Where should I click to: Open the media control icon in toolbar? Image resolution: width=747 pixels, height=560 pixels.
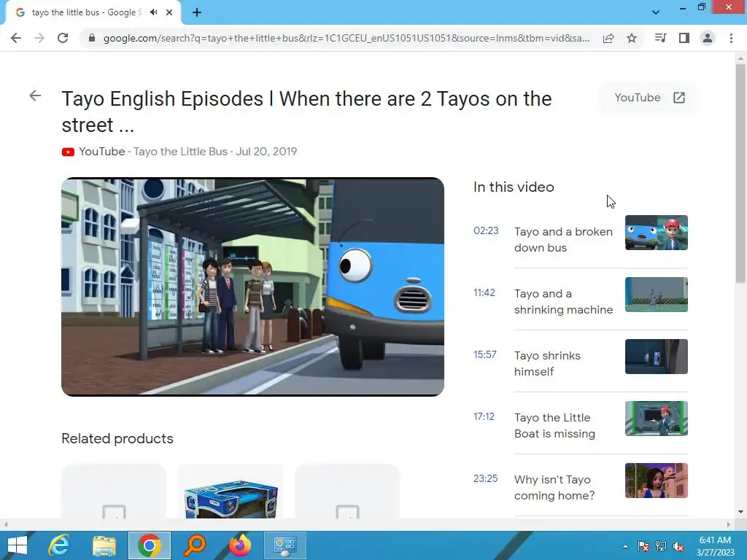660,38
